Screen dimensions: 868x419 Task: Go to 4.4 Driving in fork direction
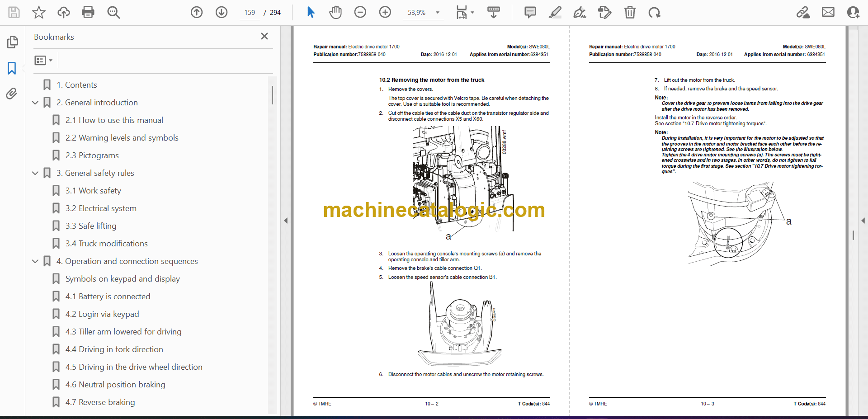pyautogui.click(x=114, y=349)
